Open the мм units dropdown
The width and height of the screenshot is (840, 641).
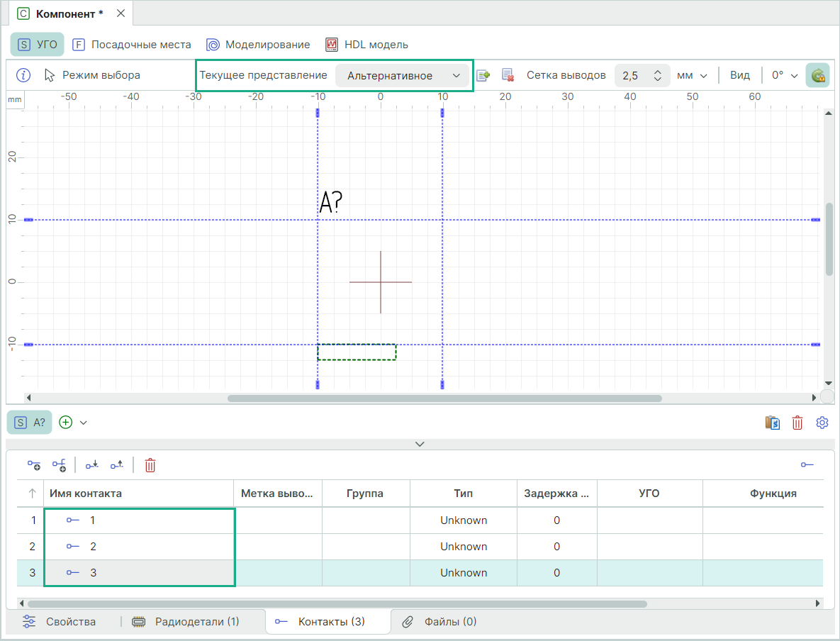tap(692, 75)
